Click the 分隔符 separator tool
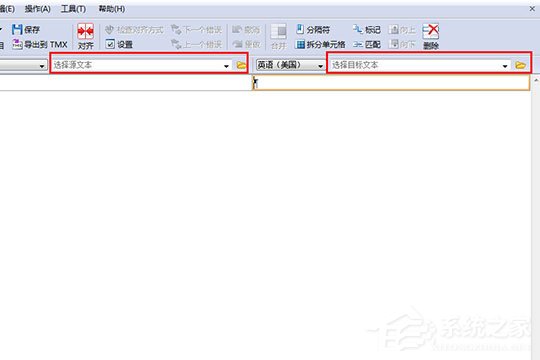Viewport: 540px width, 360px height. click(313, 30)
